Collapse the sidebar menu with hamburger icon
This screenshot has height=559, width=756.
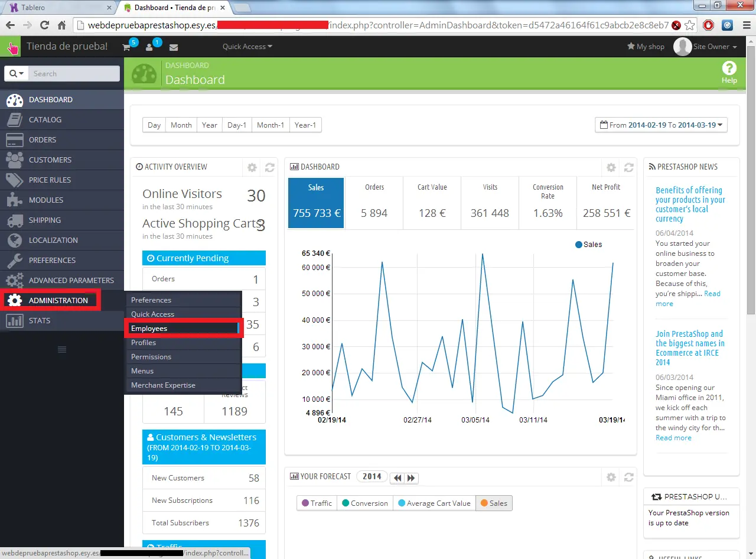click(x=62, y=350)
